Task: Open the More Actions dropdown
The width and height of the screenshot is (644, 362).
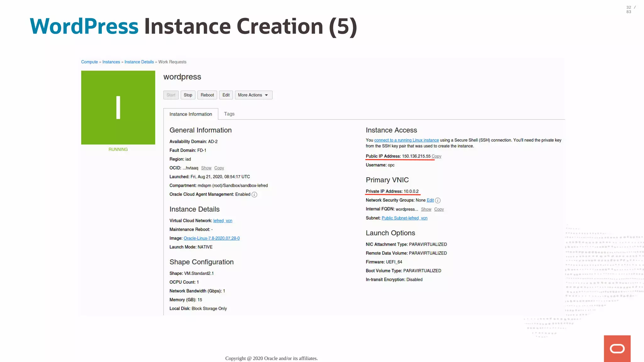Action: point(253,95)
